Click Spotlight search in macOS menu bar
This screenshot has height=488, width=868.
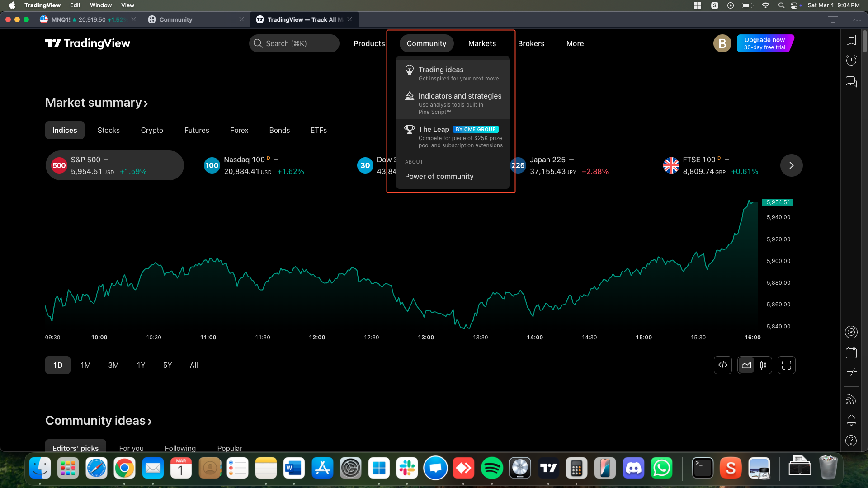tap(781, 5)
